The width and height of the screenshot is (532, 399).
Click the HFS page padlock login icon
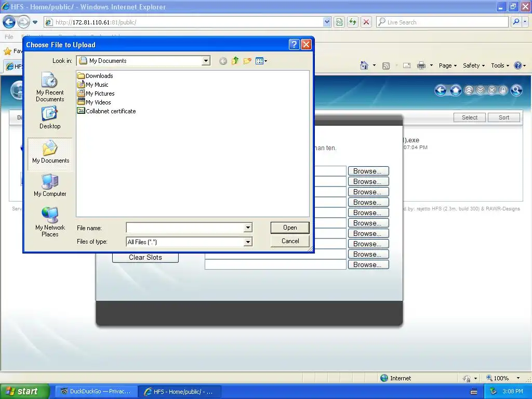(x=503, y=90)
